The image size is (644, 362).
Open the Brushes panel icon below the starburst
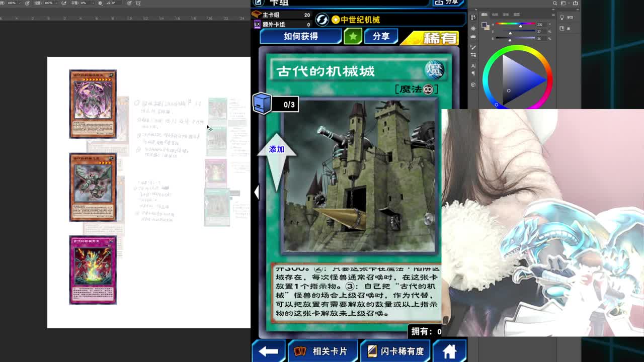tap(473, 37)
